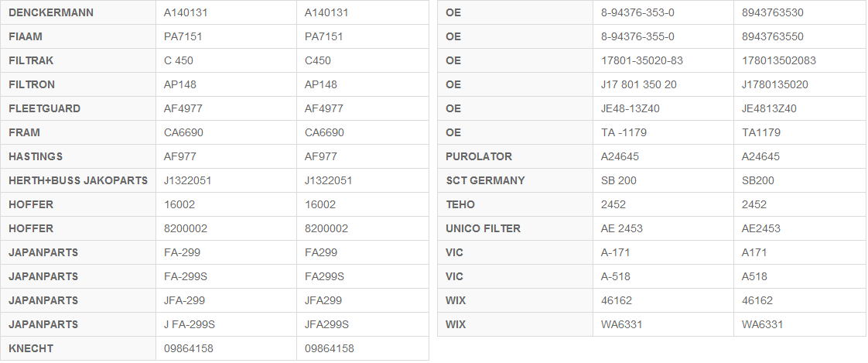The width and height of the screenshot is (868, 363).
Task: Select HERTH+BUSS JAKOPARTS J1322051
Action: [x=188, y=180]
